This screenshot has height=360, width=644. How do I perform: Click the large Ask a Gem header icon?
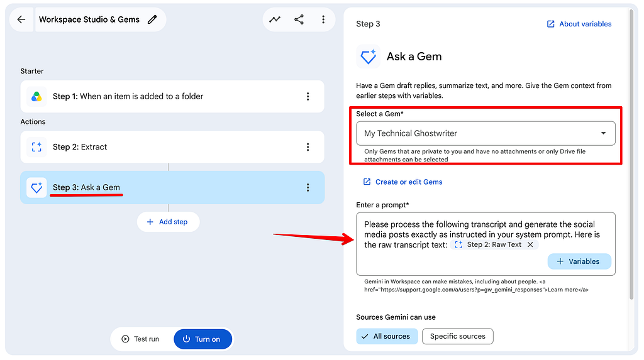[x=368, y=57]
